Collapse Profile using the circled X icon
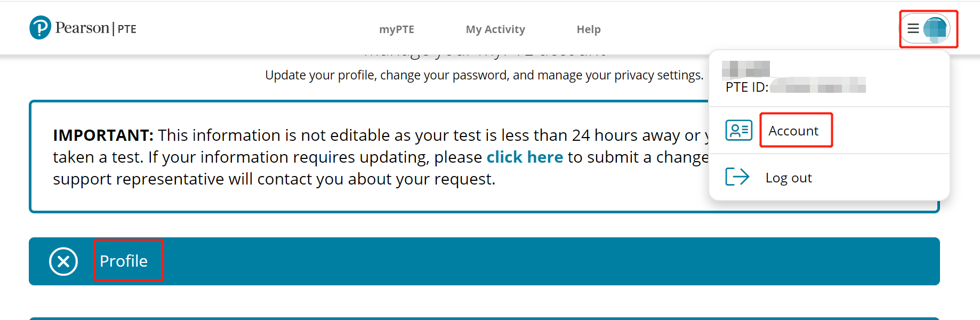The height and width of the screenshot is (320, 980). (63, 261)
